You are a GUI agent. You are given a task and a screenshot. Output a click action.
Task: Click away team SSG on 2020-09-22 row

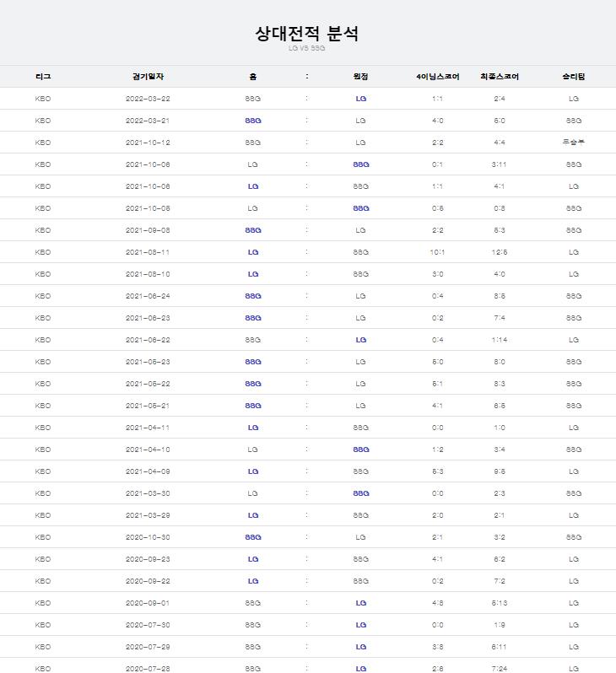[361, 581]
